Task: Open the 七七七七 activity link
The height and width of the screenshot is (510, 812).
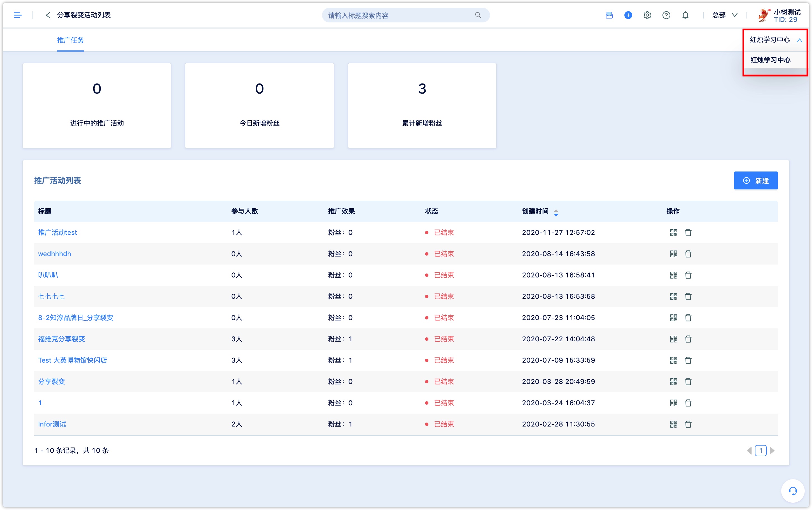Action: [x=51, y=296]
